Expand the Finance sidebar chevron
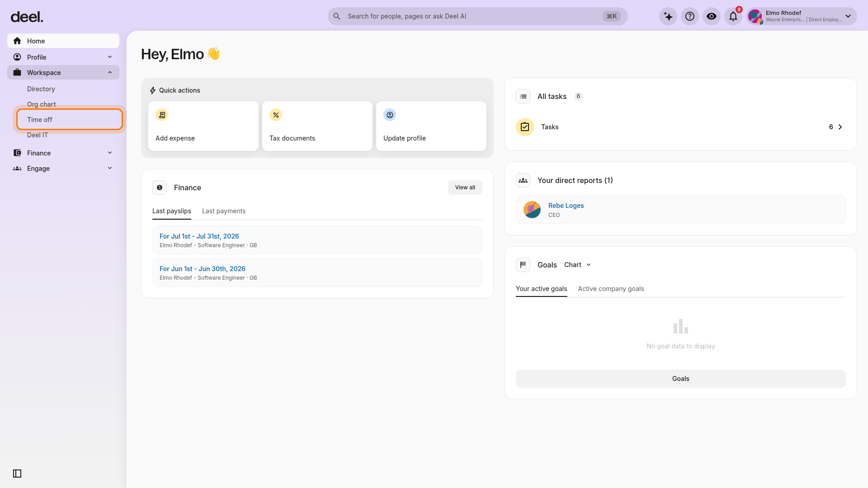Image resolution: width=868 pixels, height=488 pixels. (110, 153)
